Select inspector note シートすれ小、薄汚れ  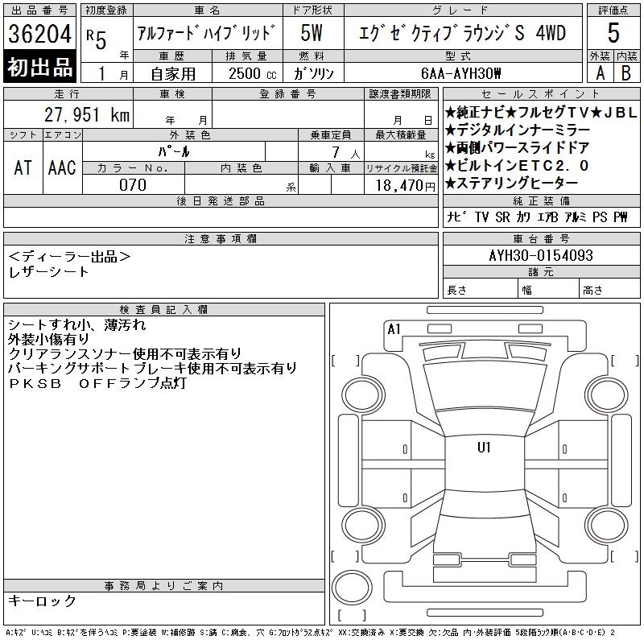click(76, 325)
